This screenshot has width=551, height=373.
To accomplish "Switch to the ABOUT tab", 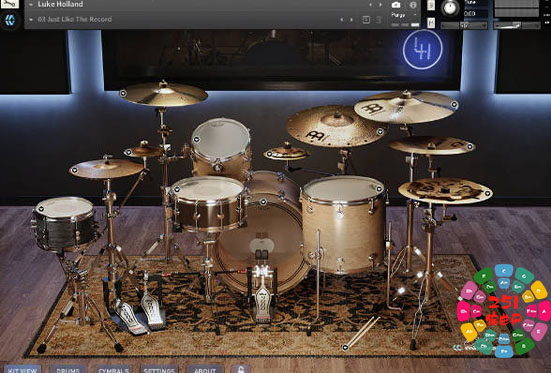I will (x=205, y=369).
